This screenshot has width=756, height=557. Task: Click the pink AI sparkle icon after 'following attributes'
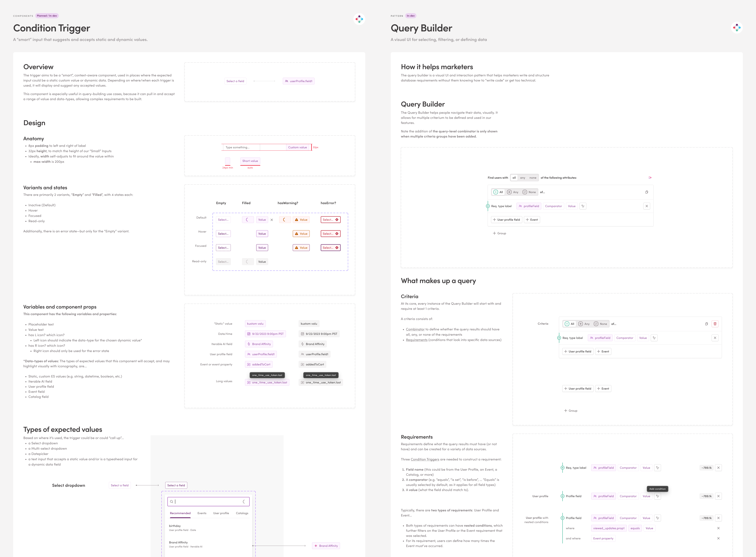point(650,178)
